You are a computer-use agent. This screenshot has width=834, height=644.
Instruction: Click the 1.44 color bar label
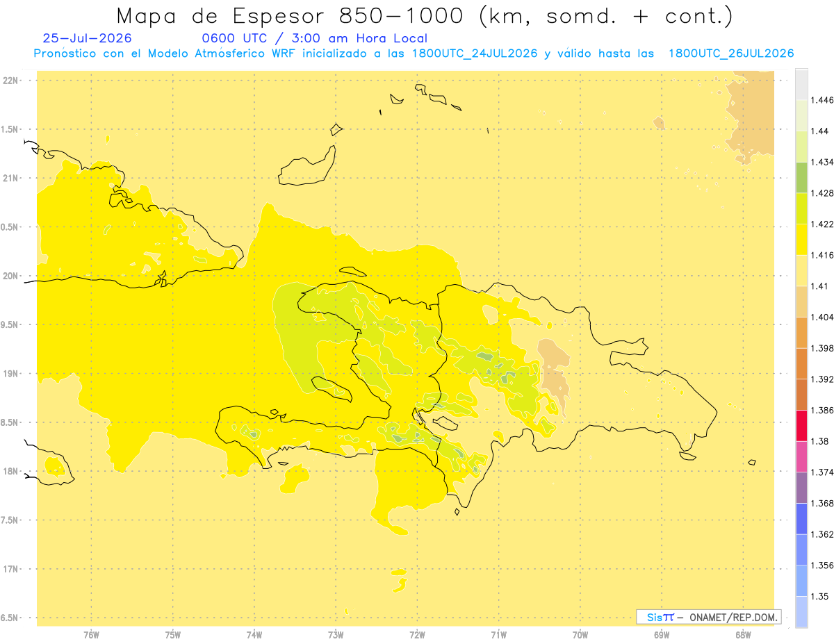pyautogui.click(x=820, y=131)
